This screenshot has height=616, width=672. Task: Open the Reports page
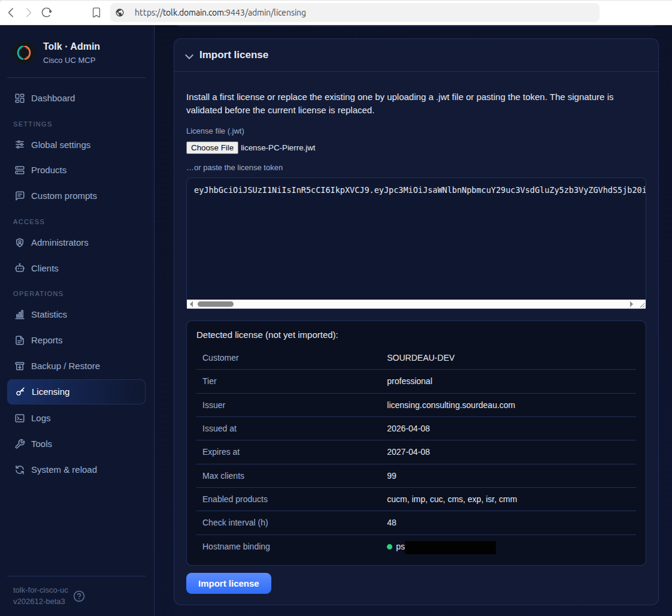[x=76, y=340]
